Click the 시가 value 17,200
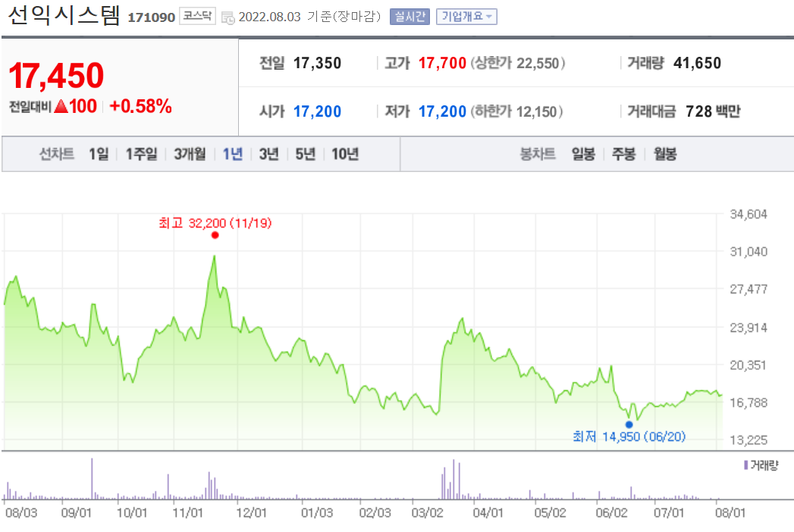This screenshot has width=794, height=532. click(x=318, y=111)
